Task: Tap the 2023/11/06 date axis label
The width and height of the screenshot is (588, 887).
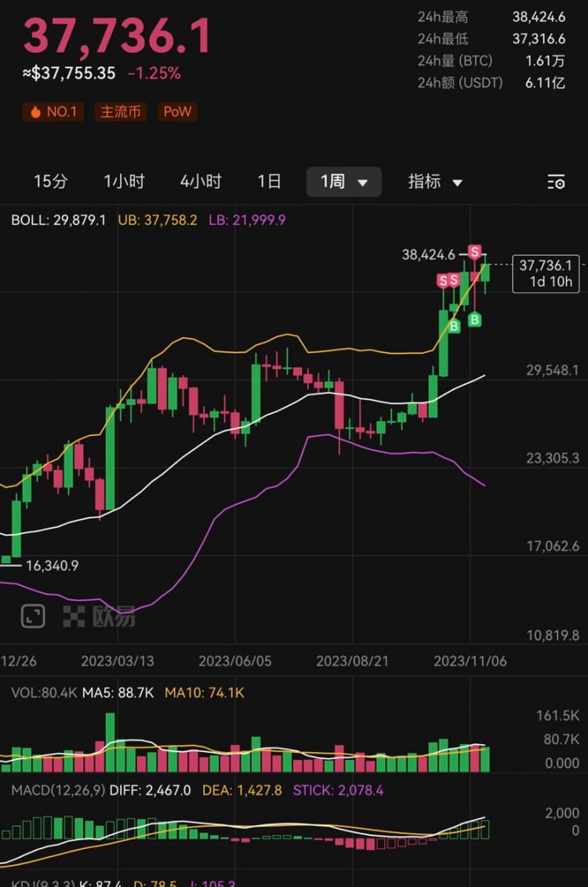Action: (x=470, y=660)
